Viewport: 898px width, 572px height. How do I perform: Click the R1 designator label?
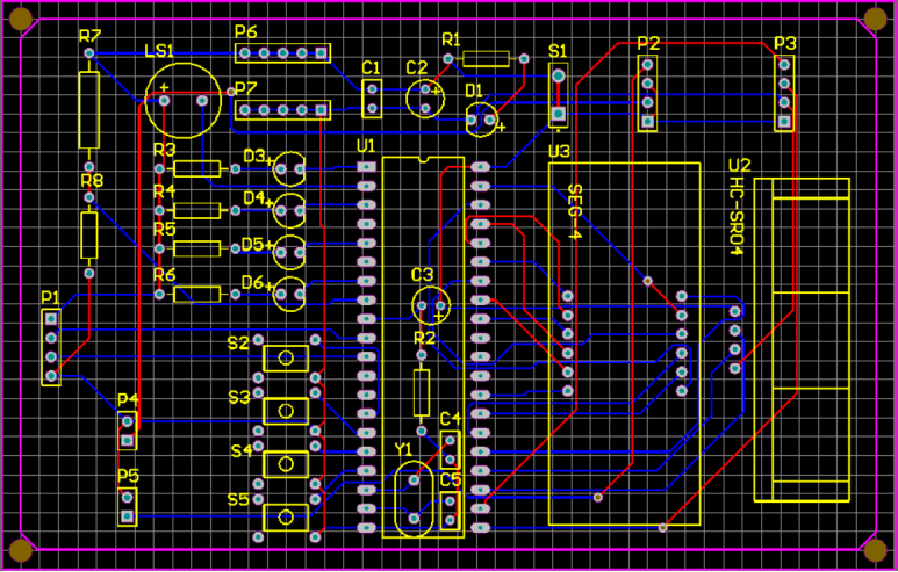click(x=451, y=39)
